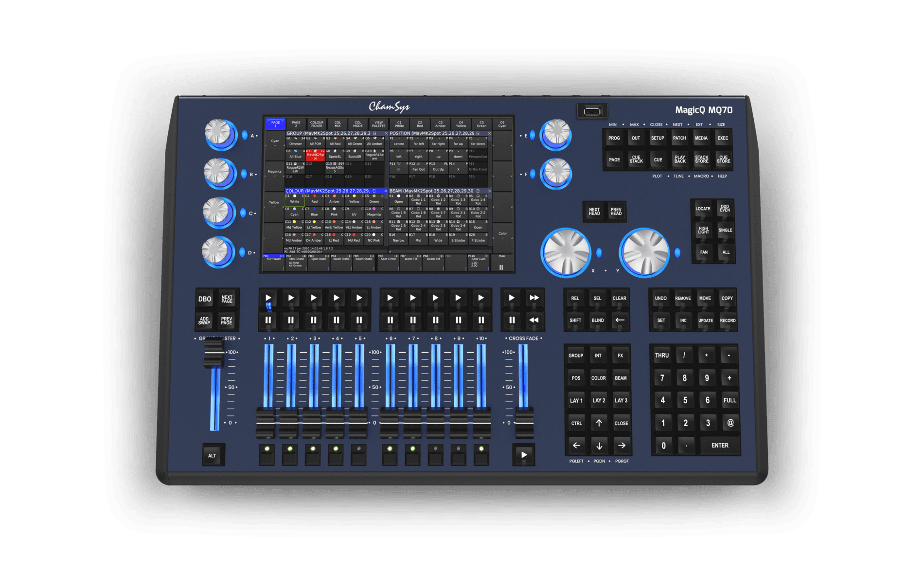Maximize the COLOUR window via its title icon
This screenshot has height=571, width=924.
tap(374, 191)
